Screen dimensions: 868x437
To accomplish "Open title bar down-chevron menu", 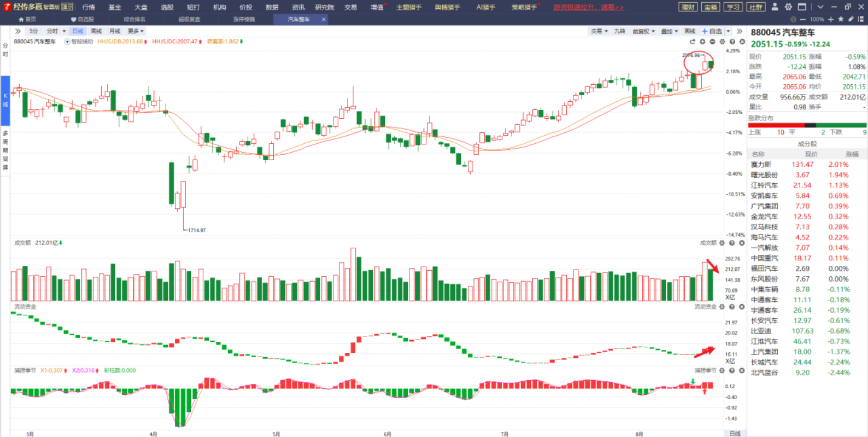I will coord(820,7).
